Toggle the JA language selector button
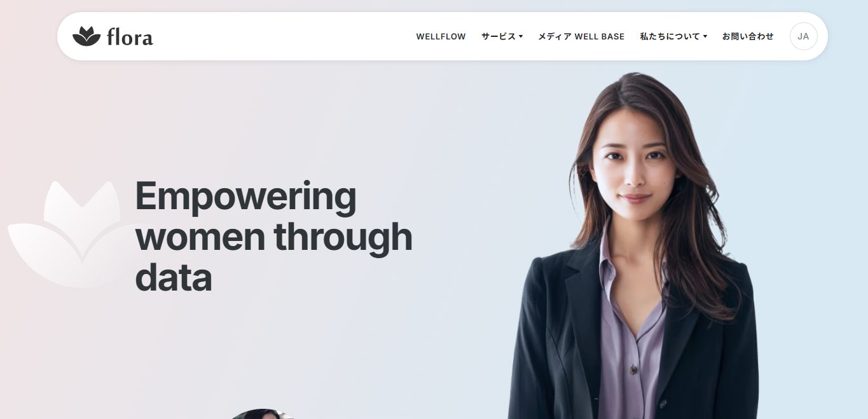868x419 pixels. coord(803,36)
